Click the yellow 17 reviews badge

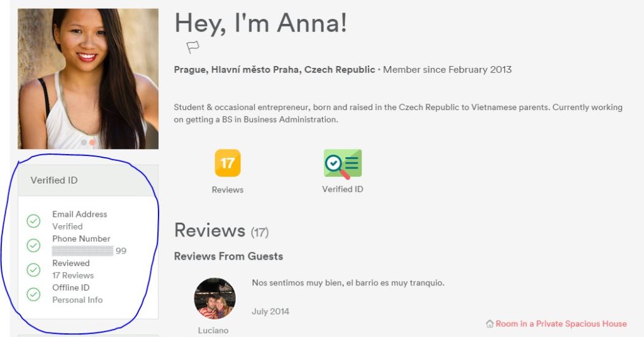(x=228, y=163)
